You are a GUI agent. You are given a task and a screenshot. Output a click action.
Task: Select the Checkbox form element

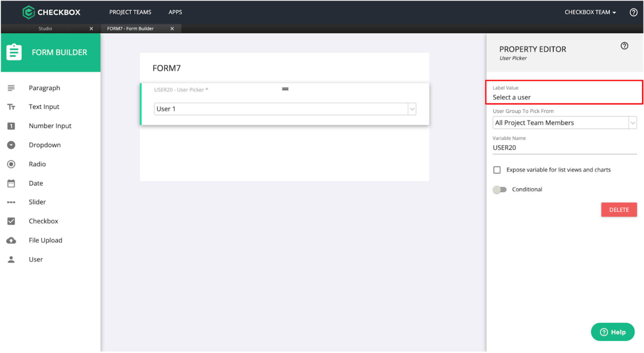[x=11, y=221]
